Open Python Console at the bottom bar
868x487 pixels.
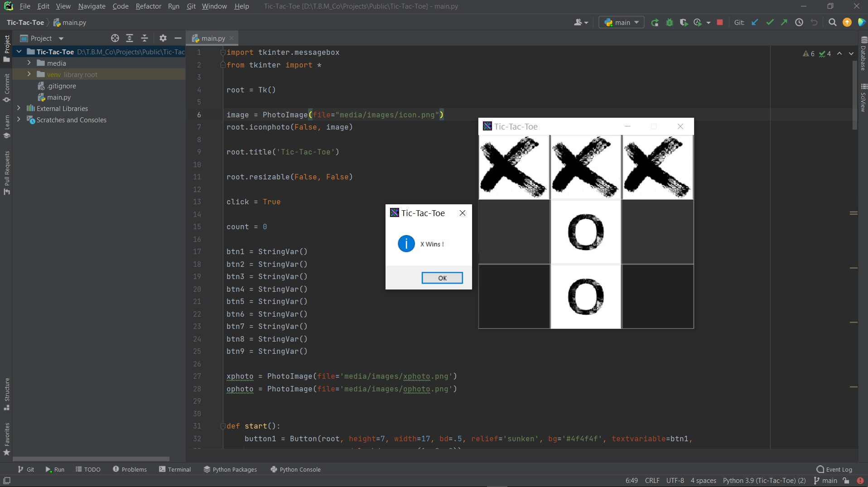coord(295,469)
